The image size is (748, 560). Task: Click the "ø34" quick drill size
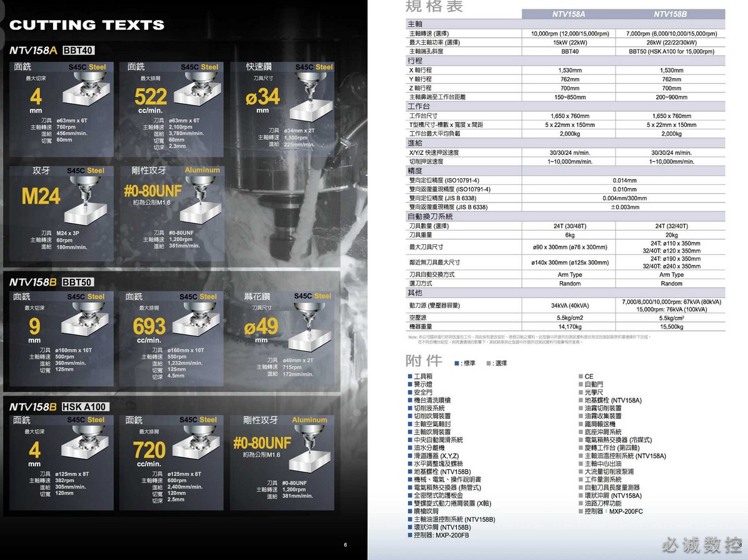[262, 97]
